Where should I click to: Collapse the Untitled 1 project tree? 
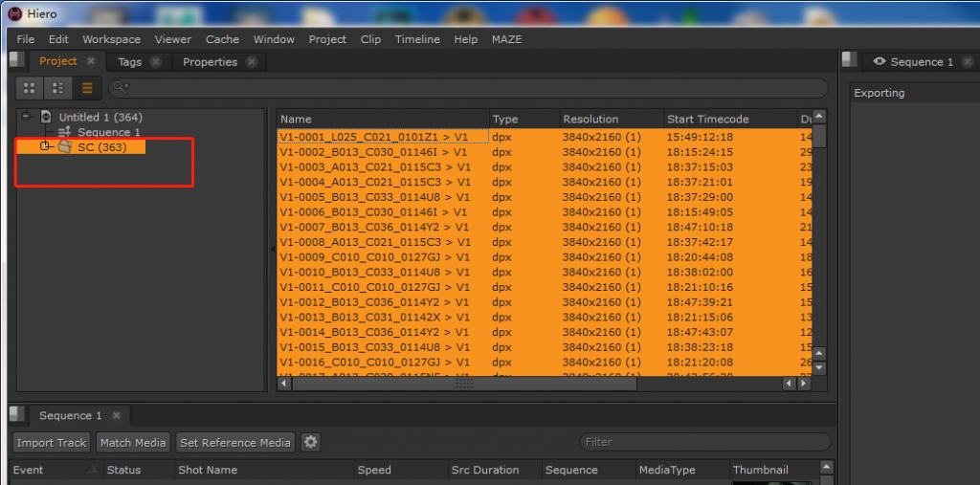pyautogui.click(x=26, y=116)
